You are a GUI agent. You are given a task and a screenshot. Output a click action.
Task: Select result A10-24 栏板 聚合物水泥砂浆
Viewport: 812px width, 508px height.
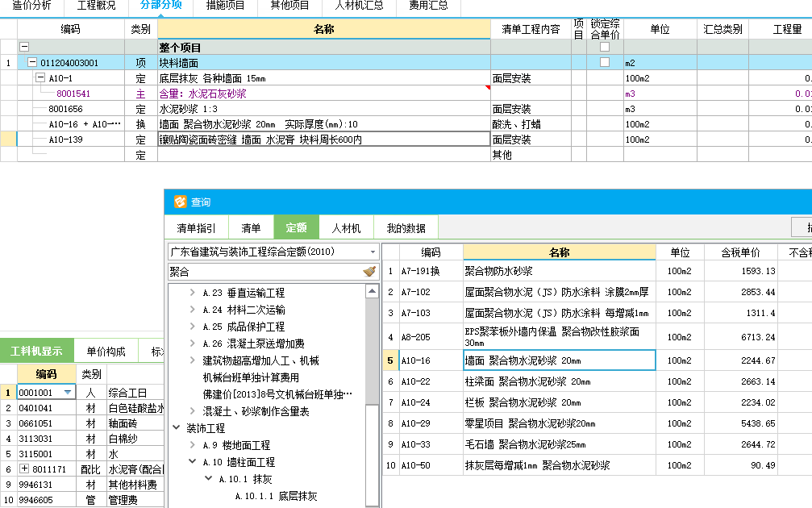pos(560,402)
